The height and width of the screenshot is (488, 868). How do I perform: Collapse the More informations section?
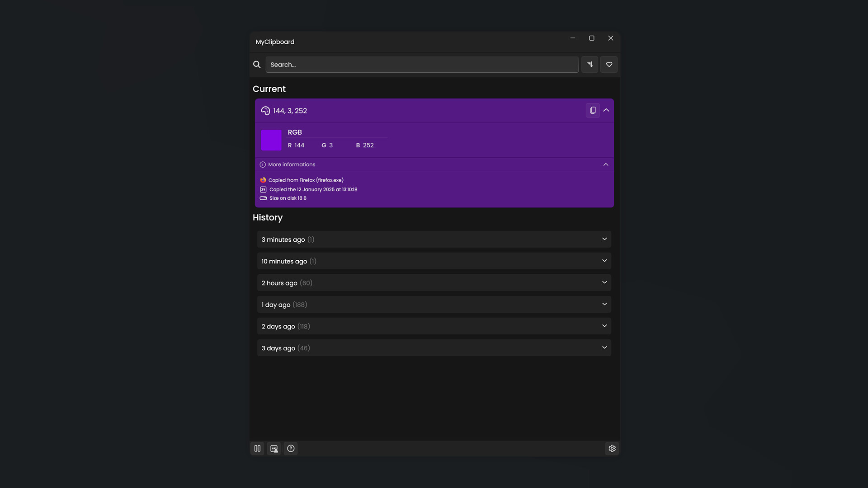(x=606, y=164)
